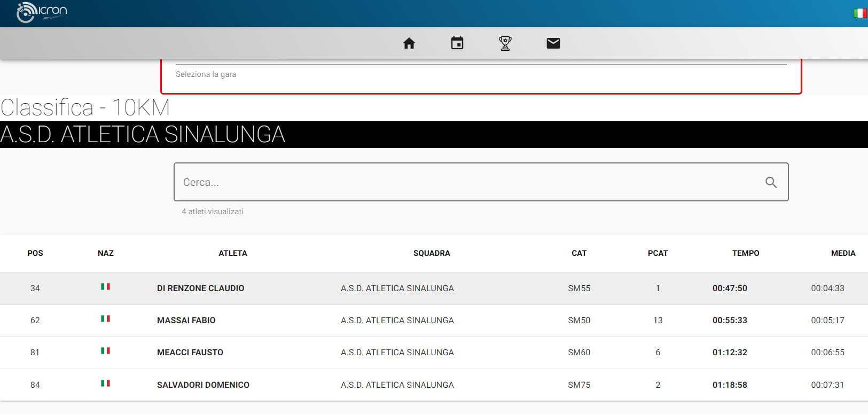Click Italian flag in Meacci Fausto row
The width and height of the screenshot is (868, 414).
106,351
